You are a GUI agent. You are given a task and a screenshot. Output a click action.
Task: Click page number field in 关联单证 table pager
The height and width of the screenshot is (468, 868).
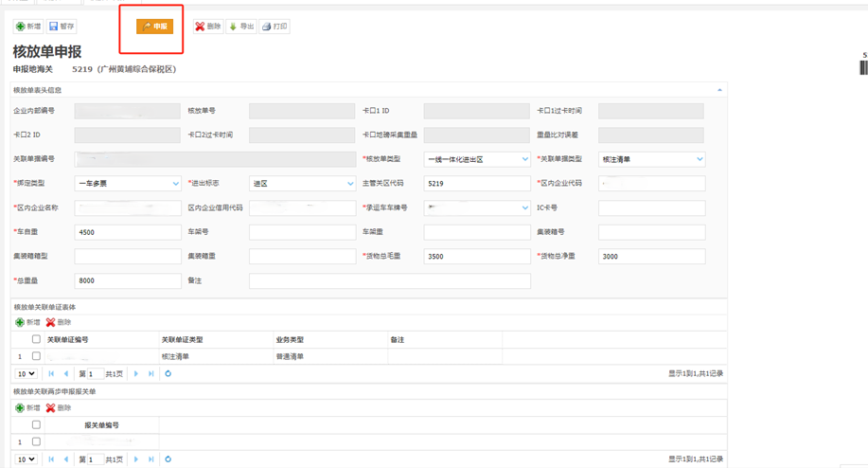click(96, 374)
